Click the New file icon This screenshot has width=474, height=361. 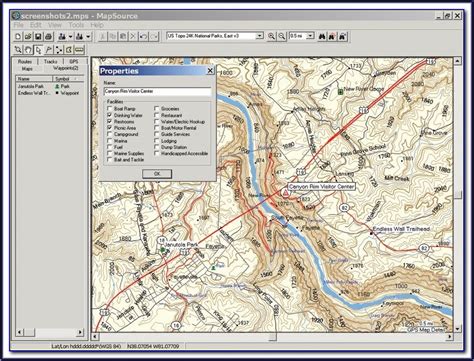click(18, 36)
